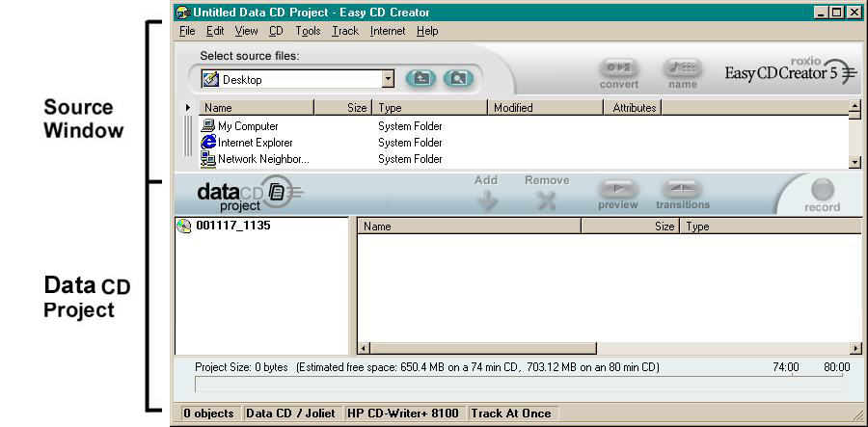868x427 pixels.
Task: Click the project horizontal scrollbar thumb
Action: (483, 349)
